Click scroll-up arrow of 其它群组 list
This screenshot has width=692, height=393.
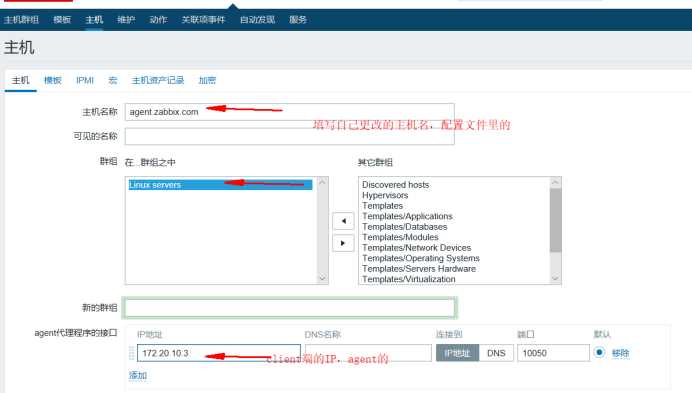click(556, 182)
